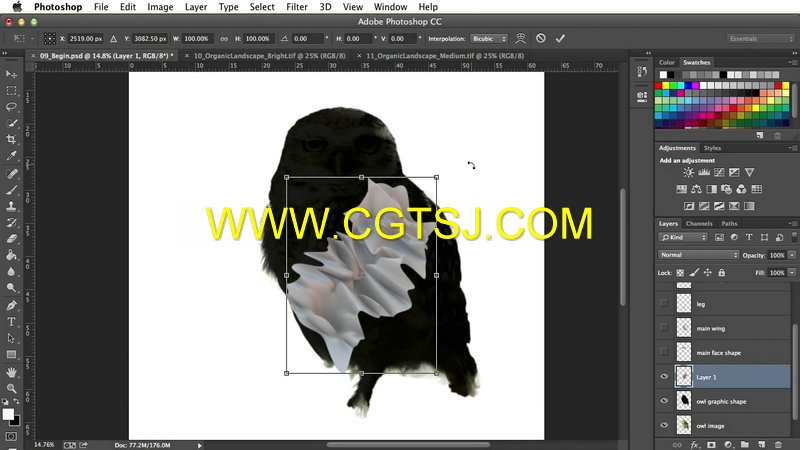Open the Apple menu
Image resolution: width=800 pixels, height=450 pixels.
tap(17, 7)
